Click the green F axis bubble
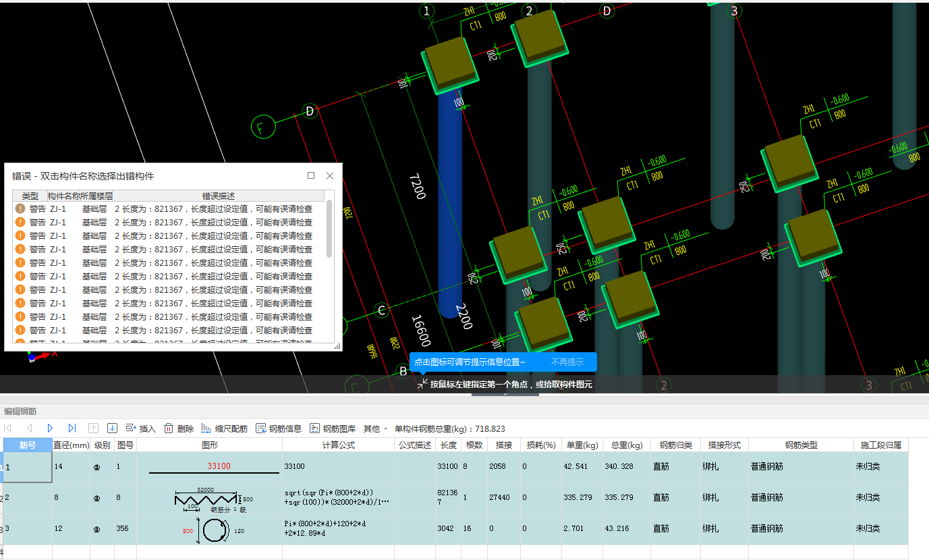The image size is (929, 560). [263, 126]
